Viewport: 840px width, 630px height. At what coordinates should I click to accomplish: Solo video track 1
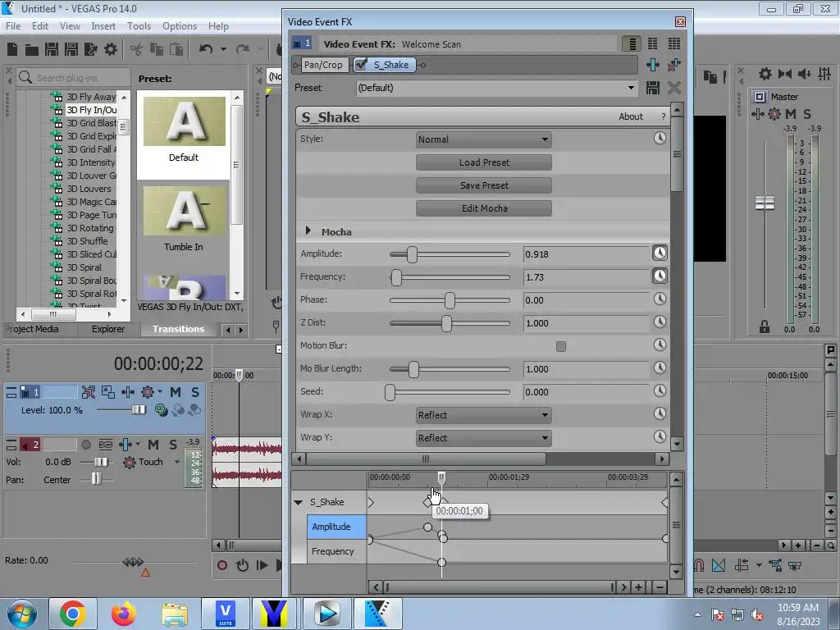[x=195, y=392]
